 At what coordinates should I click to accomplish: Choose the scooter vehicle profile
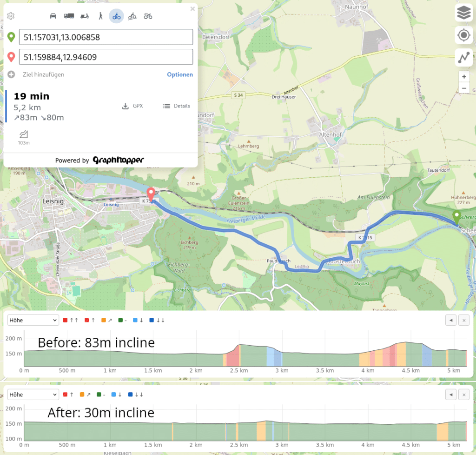tap(85, 16)
